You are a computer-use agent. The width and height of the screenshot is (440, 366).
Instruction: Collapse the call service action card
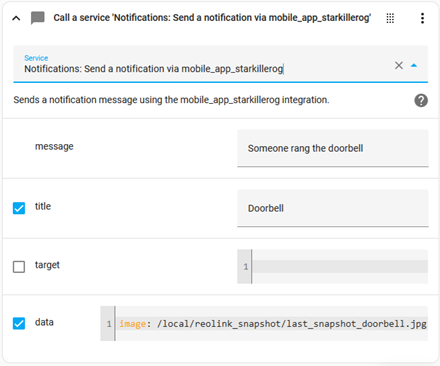tap(16, 18)
